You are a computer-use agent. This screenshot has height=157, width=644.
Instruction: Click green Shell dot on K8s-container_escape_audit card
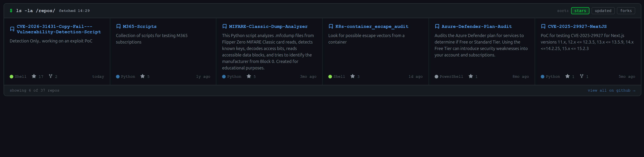pos(330,77)
